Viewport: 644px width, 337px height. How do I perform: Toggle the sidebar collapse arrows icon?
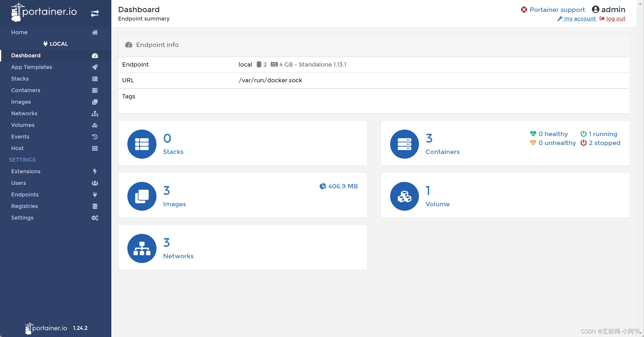(95, 13)
